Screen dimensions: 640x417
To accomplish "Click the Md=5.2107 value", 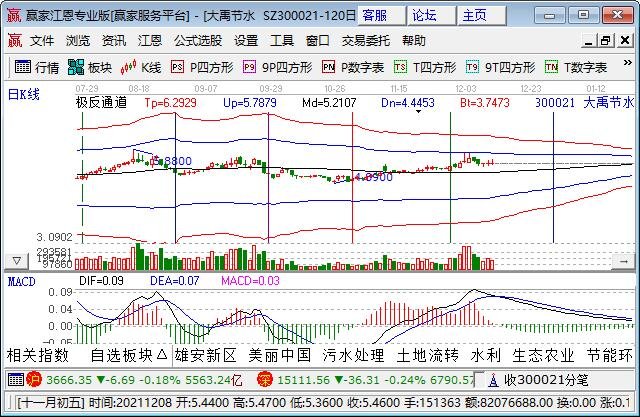I will point(329,103).
